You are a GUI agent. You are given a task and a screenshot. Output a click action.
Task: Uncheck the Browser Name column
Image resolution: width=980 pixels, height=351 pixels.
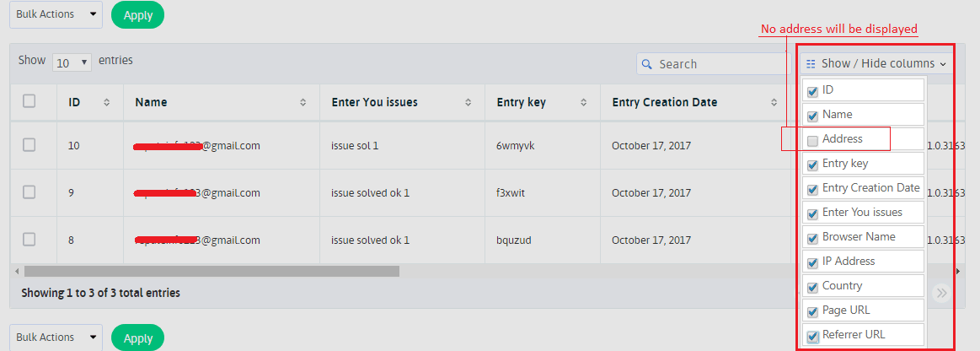coord(812,238)
